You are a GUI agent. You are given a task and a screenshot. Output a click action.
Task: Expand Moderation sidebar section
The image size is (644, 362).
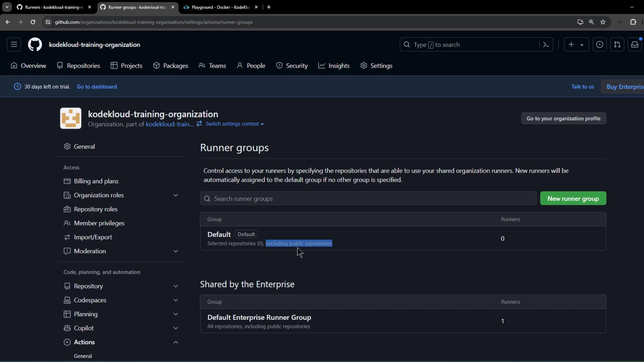(x=175, y=251)
